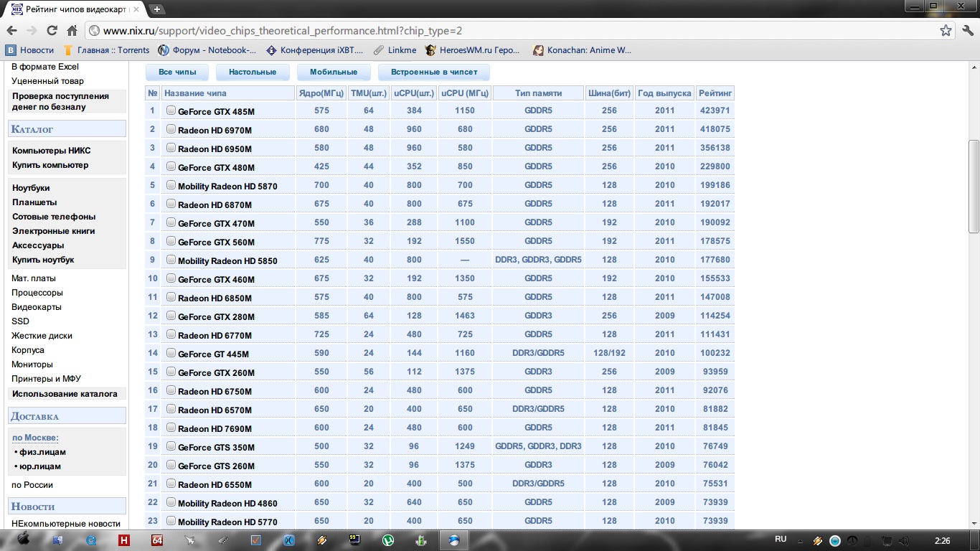Open Использование каталога link

click(65, 394)
